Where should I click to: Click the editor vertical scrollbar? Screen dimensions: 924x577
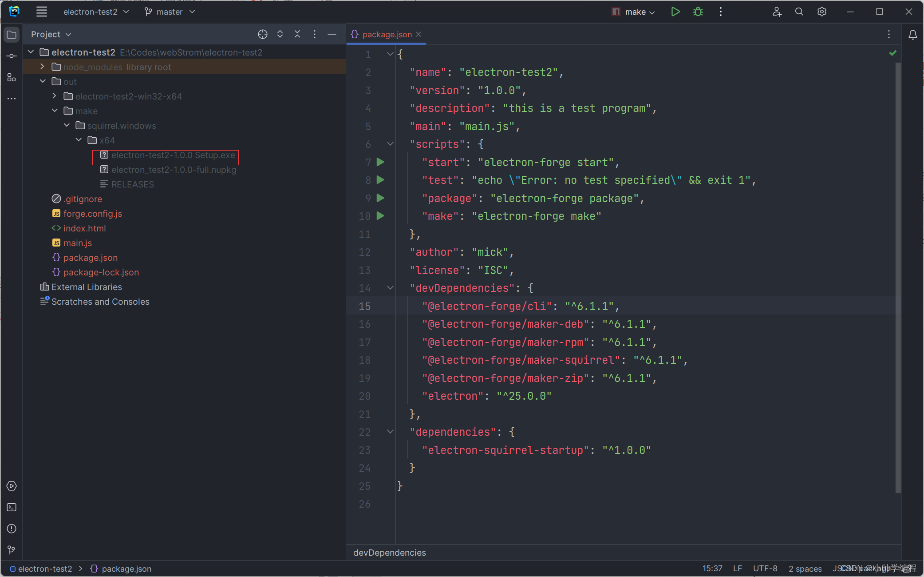(x=898, y=278)
